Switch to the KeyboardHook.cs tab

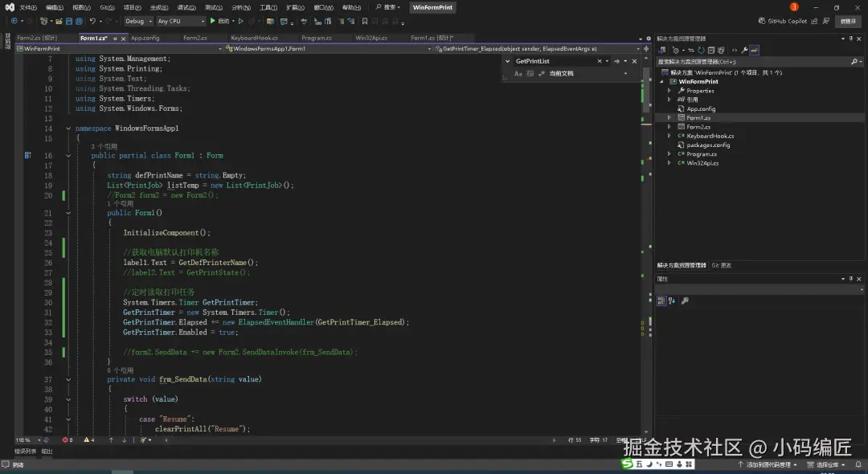(254, 38)
